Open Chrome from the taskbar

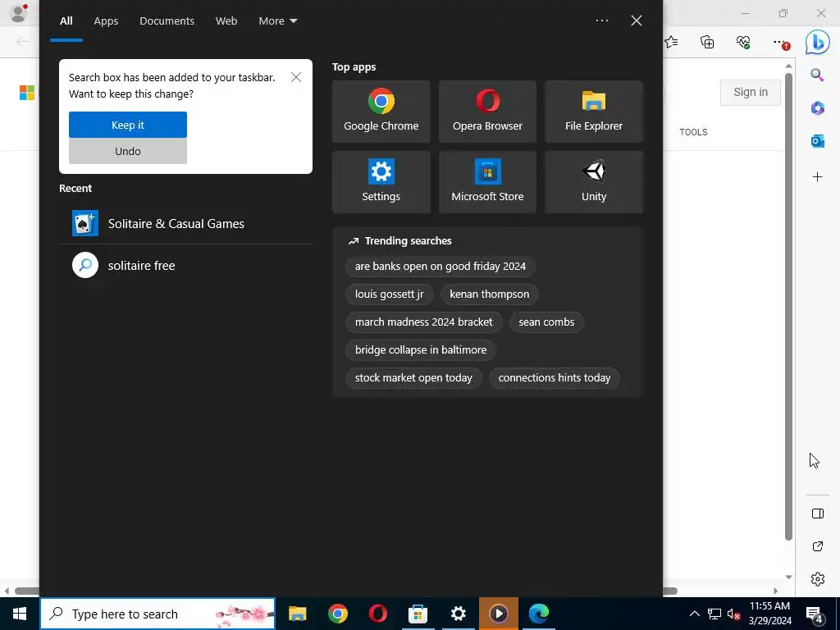337,614
